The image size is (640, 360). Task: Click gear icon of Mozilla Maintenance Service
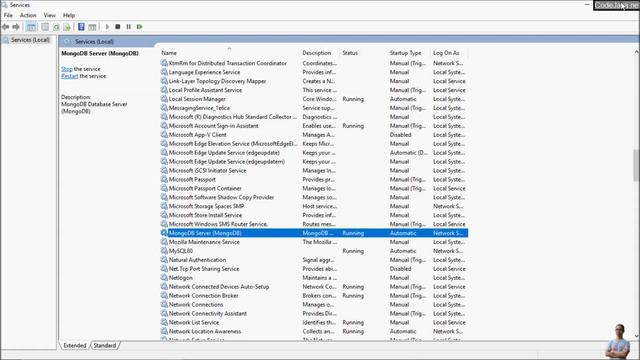(x=164, y=242)
